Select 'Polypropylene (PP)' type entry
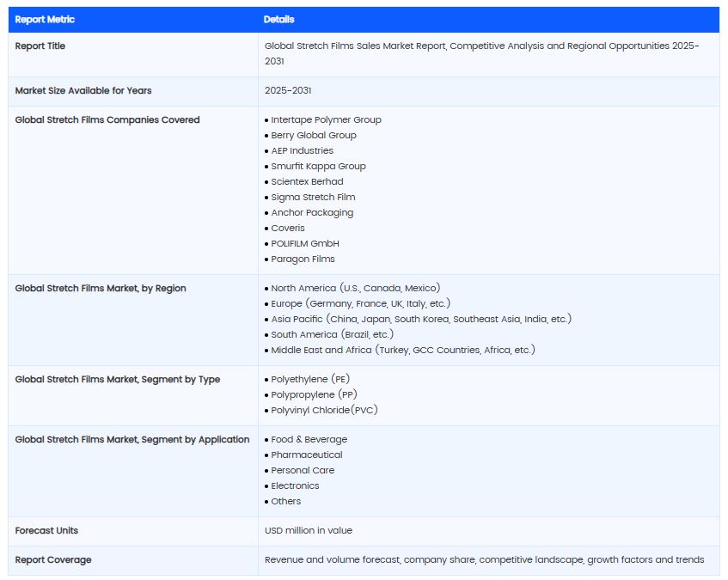The height and width of the screenshot is (580, 728). (314, 395)
